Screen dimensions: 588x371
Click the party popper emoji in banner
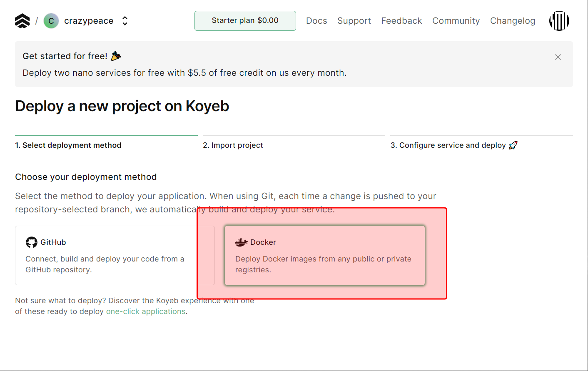(116, 56)
